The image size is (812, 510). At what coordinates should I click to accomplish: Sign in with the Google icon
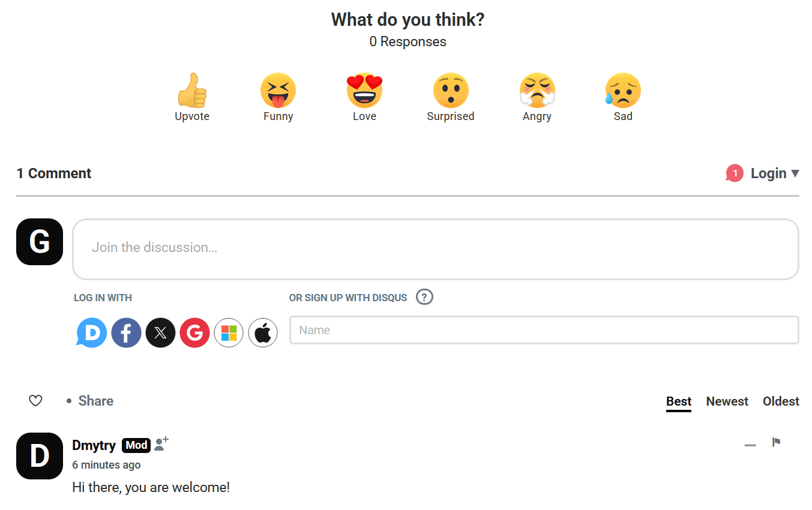[x=194, y=332]
